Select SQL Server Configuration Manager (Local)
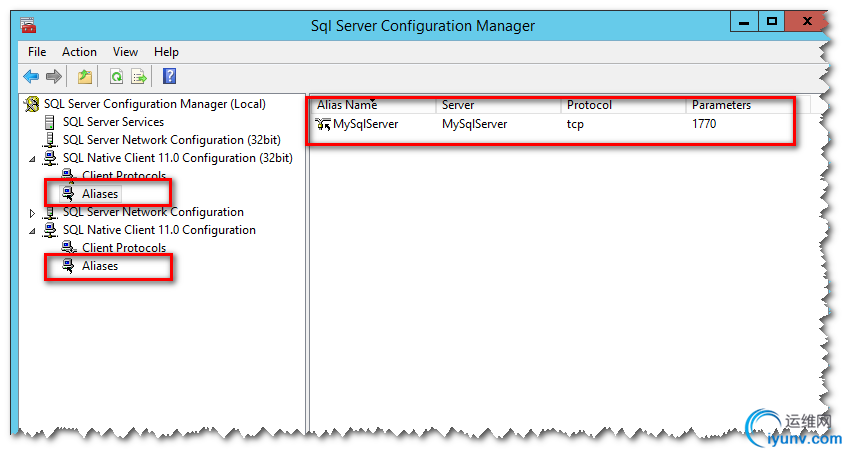 [155, 104]
